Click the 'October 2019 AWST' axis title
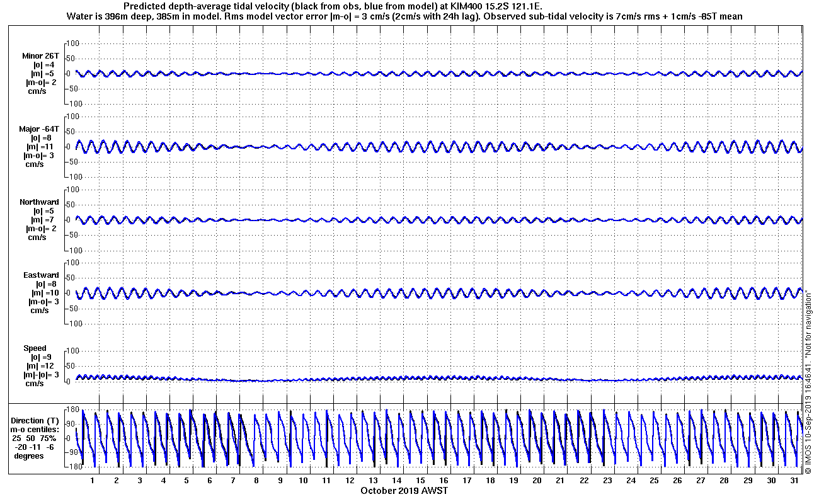Viewport: 819px width, 504px height. (404, 491)
